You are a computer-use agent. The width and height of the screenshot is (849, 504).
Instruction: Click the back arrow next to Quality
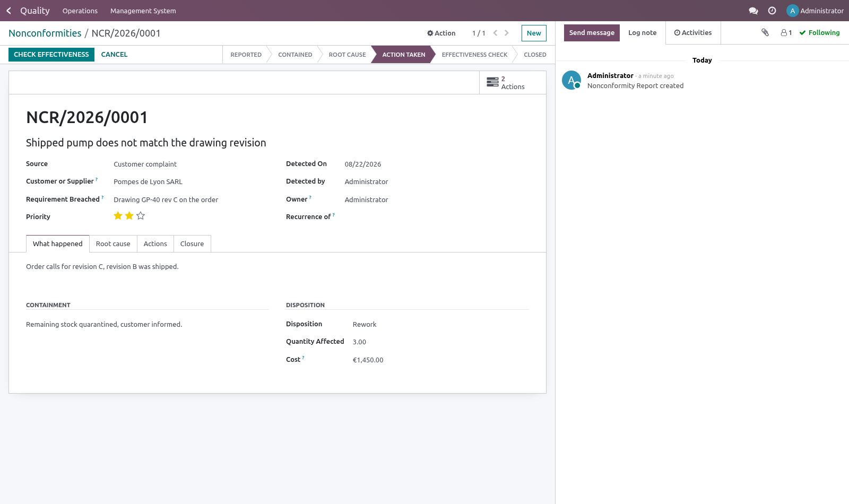pyautogui.click(x=8, y=11)
